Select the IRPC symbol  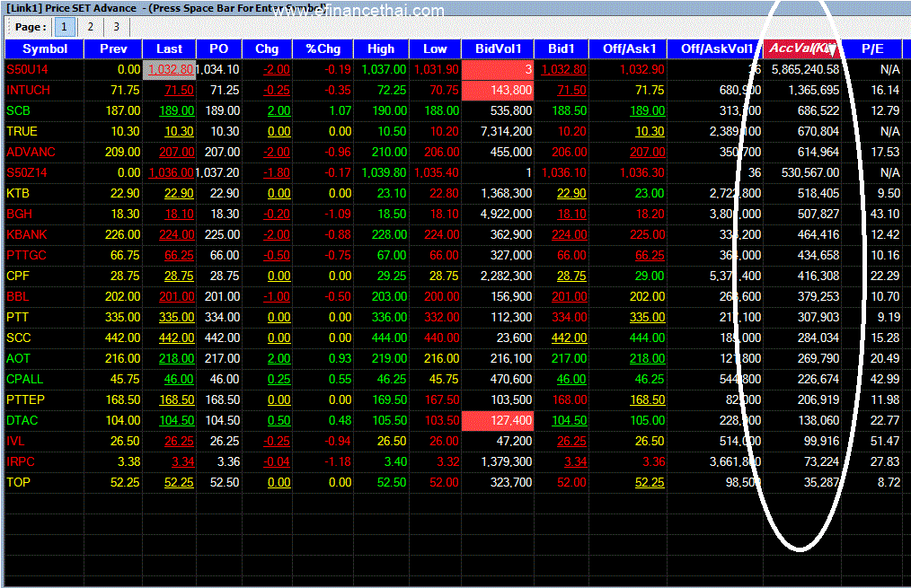tap(21, 462)
